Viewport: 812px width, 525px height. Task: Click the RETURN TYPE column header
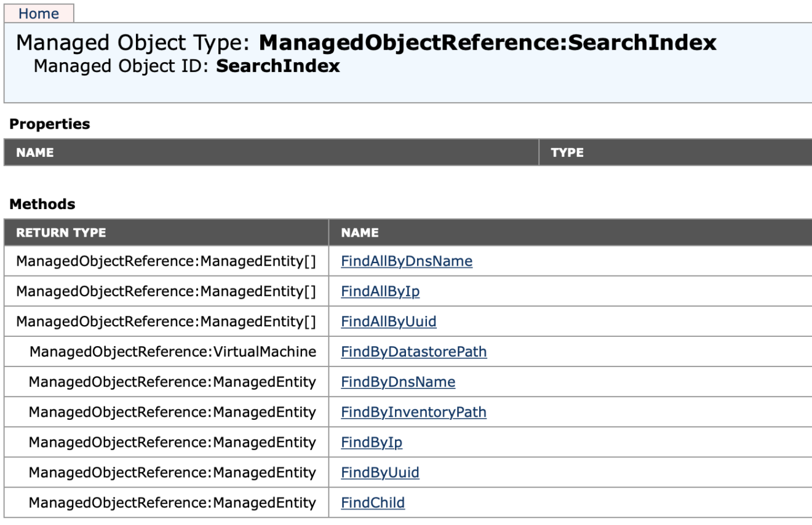61,233
